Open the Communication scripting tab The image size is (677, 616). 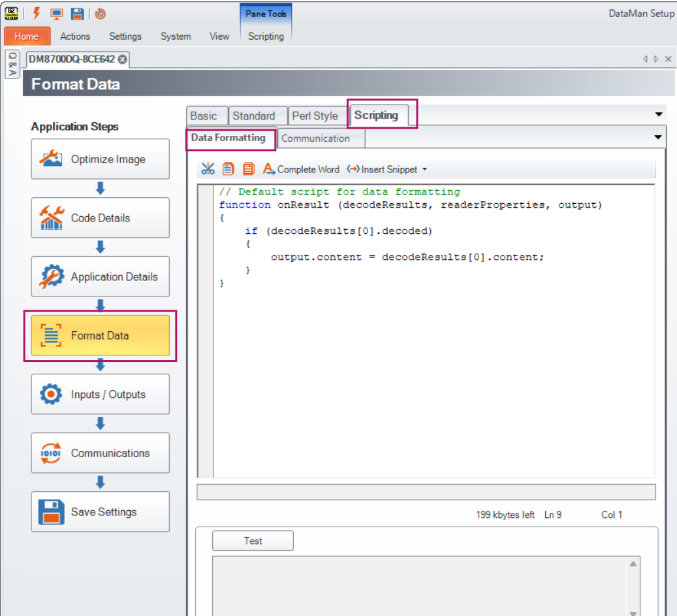click(315, 138)
